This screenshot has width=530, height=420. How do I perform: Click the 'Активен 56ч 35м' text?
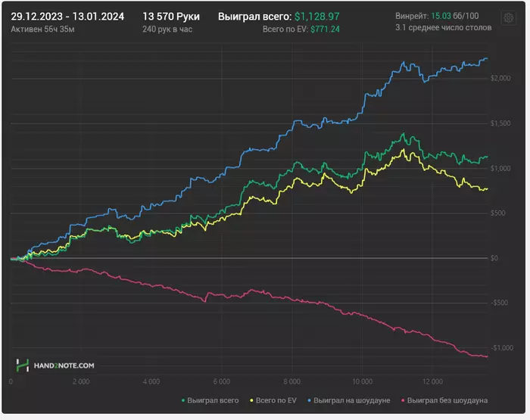pos(42,30)
